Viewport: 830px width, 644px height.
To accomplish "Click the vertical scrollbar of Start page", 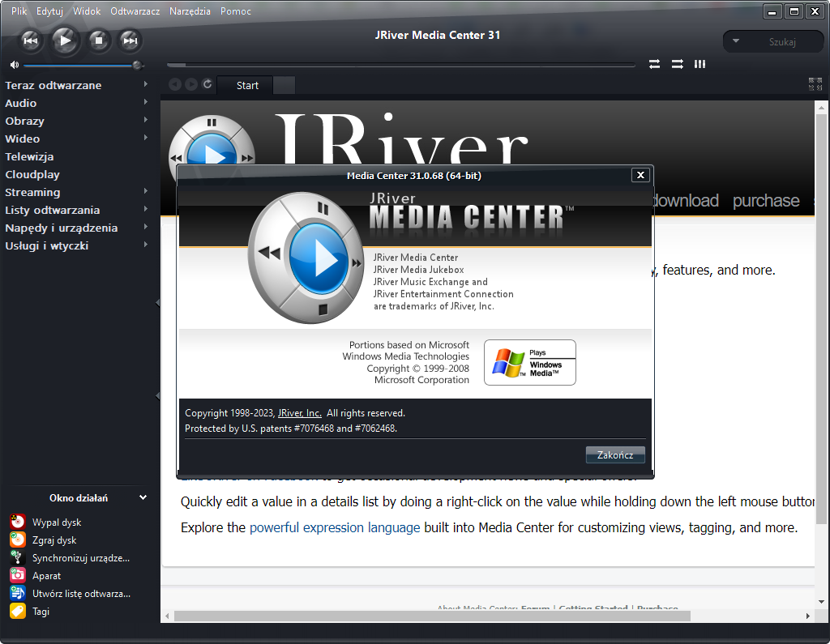I will point(821,318).
